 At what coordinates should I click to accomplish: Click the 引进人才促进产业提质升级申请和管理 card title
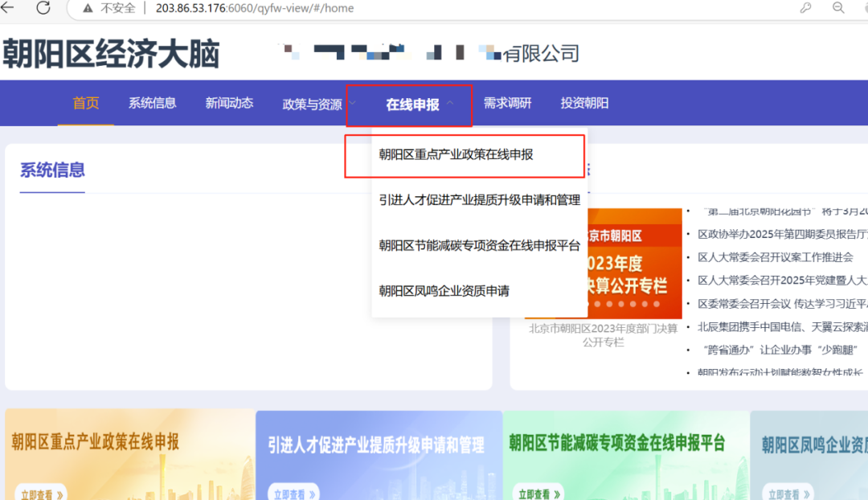click(376, 445)
